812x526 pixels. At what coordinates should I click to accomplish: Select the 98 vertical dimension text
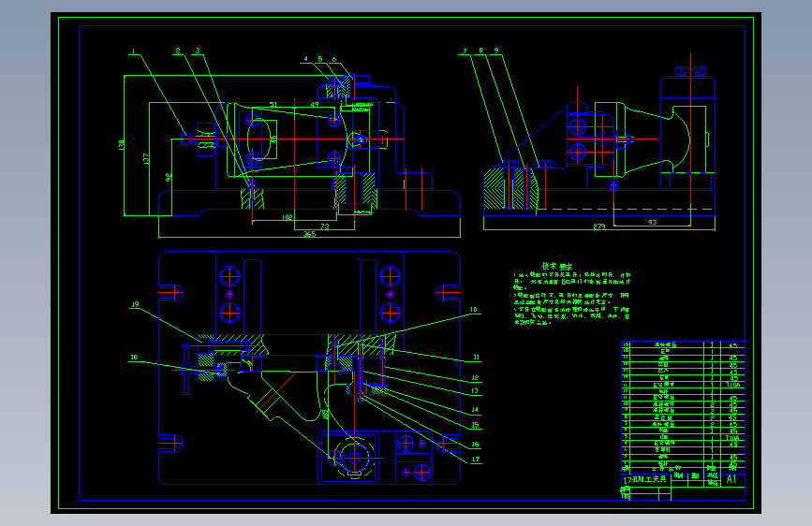168,178
